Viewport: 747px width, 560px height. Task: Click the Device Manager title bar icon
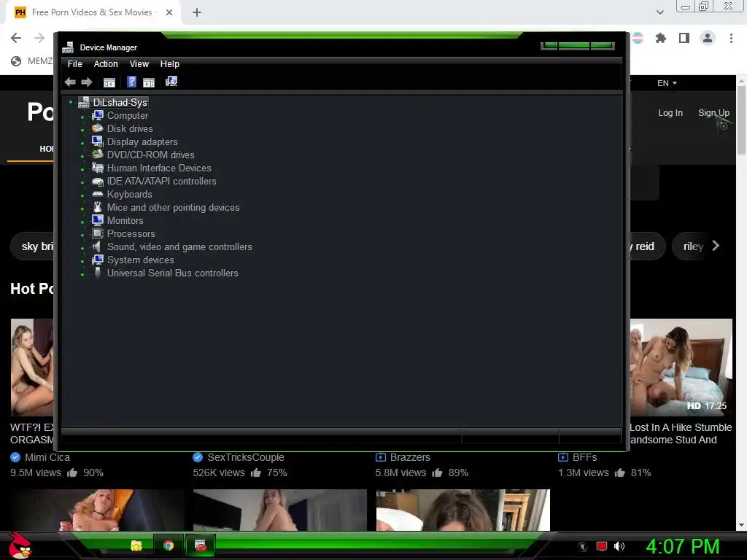point(68,47)
